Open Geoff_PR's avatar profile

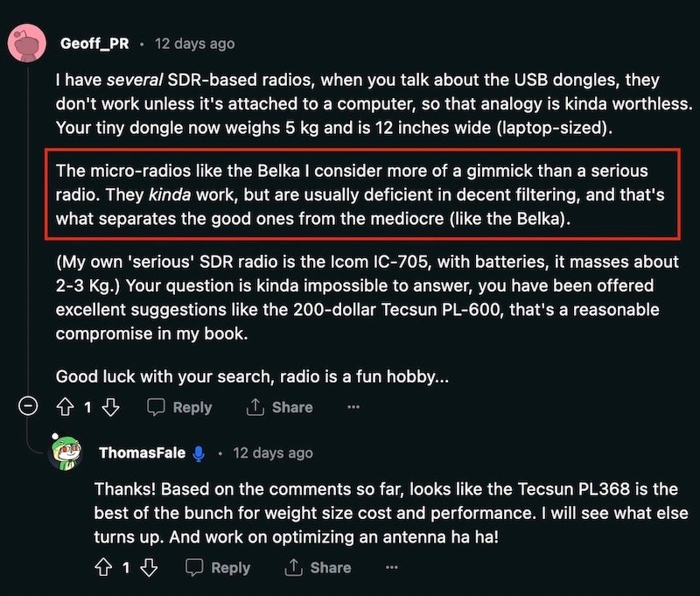pos(27,43)
